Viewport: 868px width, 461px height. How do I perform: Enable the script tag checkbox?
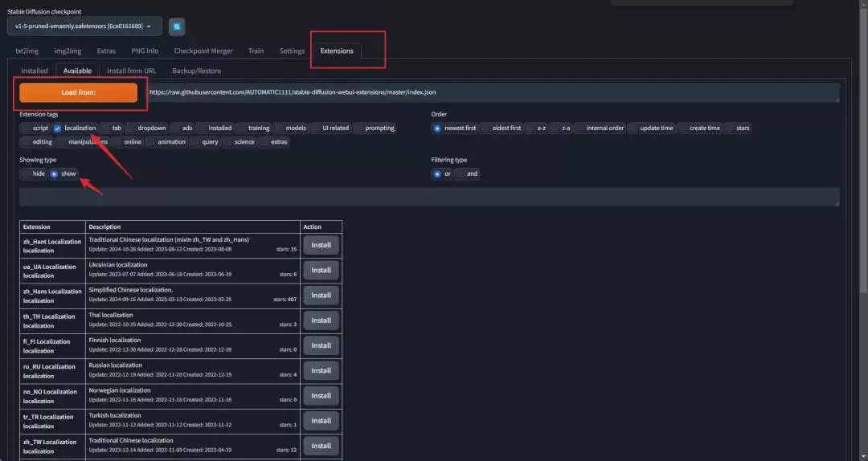point(27,128)
